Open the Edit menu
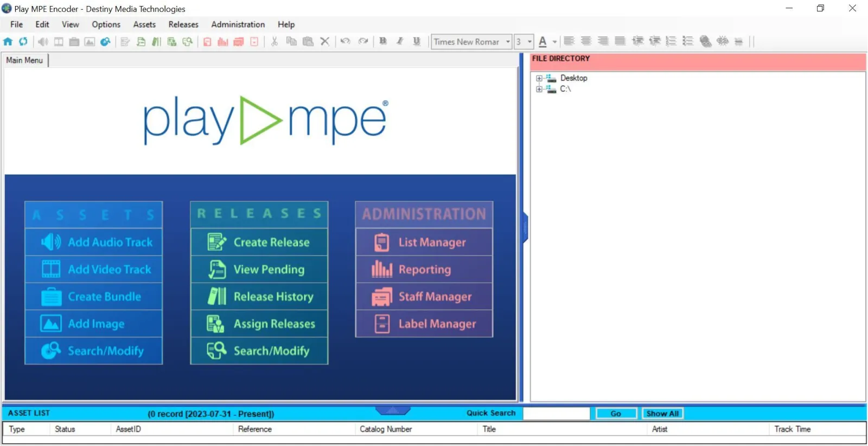This screenshot has width=868, height=446. pyautogui.click(x=42, y=24)
